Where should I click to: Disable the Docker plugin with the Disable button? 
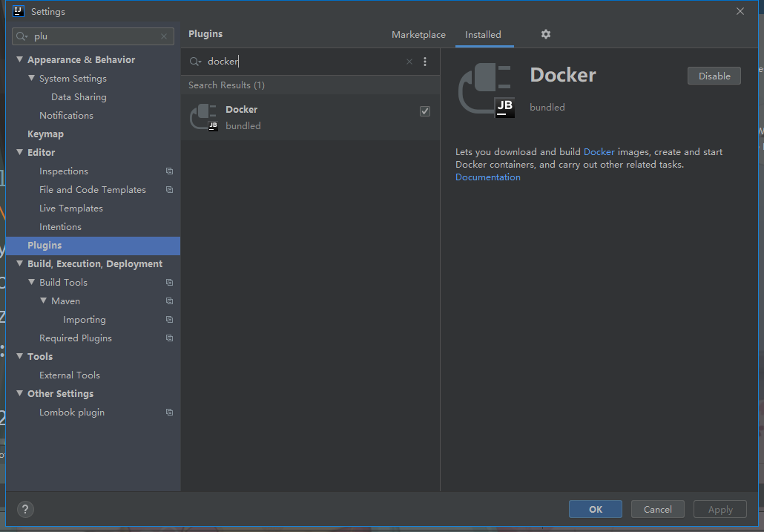coord(714,75)
